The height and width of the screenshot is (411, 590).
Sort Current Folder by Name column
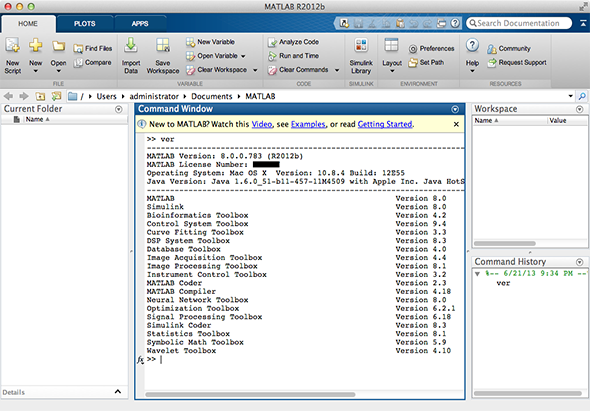75,119
